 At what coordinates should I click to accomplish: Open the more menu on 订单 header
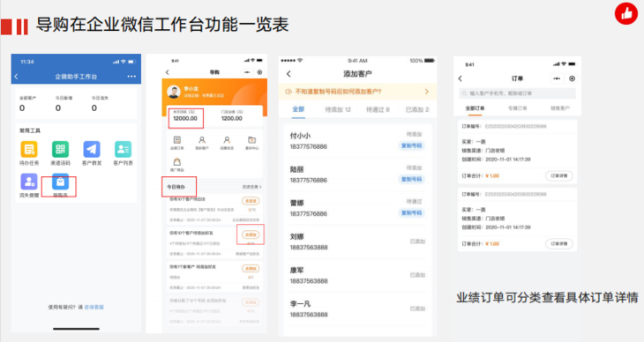click(557, 78)
